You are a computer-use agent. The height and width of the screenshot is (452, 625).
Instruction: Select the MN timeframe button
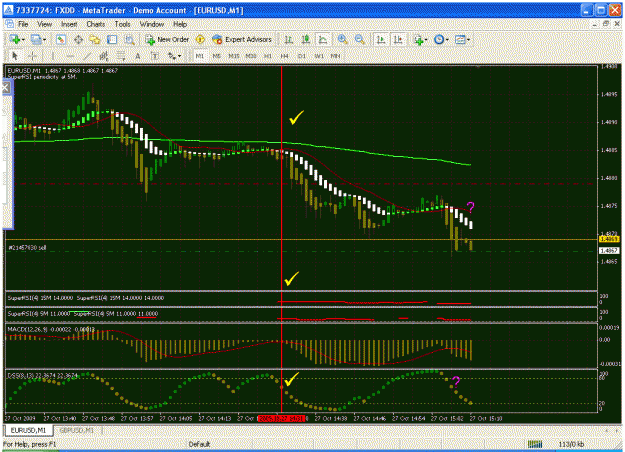coord(335,56)
